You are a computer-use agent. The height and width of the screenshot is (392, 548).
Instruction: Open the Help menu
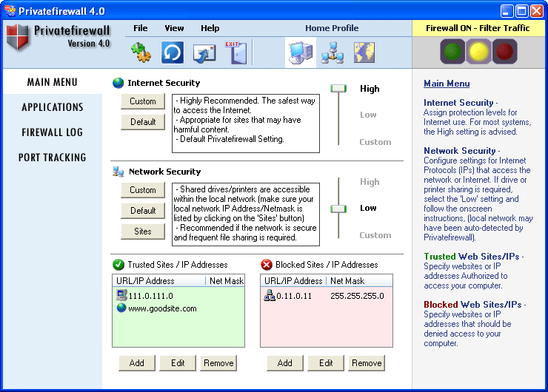(210, 28)
